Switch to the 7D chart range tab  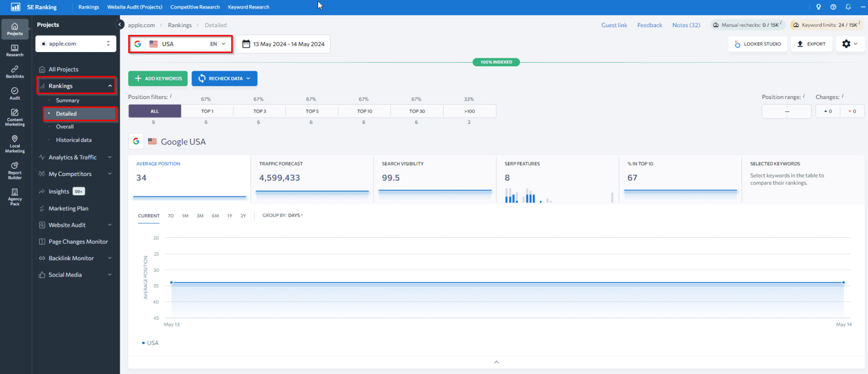171,216
